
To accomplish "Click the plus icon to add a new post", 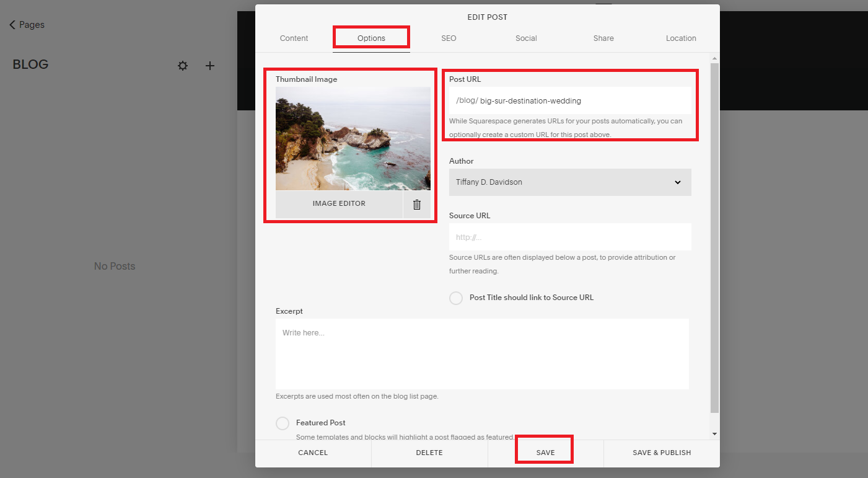I will point(209,65).
